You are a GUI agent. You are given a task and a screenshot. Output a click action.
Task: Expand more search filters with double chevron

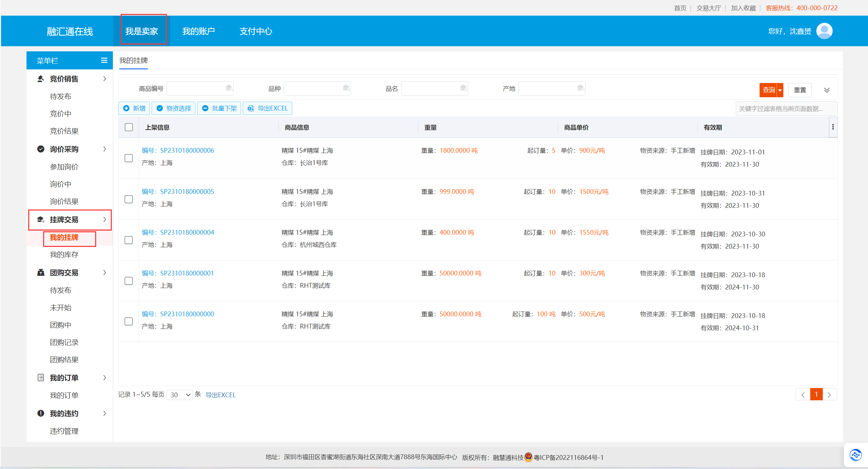click(827, 90)
